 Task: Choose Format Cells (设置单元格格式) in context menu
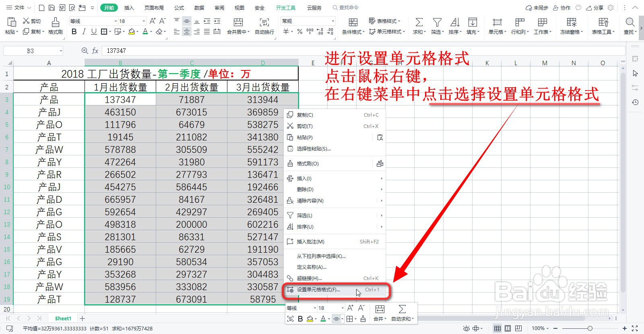(x=334, y=289)
